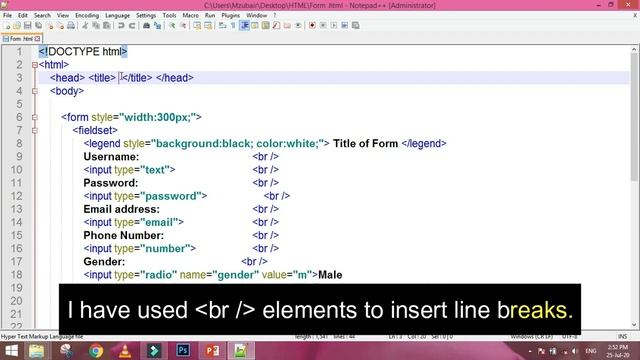Click the 'Title of Form' legend text
Viewport: 640px width, 360px height.
point(365,144)
